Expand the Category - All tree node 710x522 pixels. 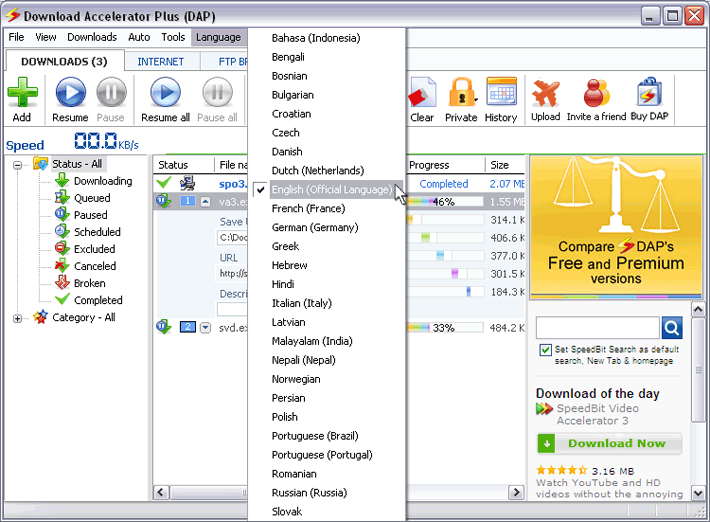(x=19, y=318)
